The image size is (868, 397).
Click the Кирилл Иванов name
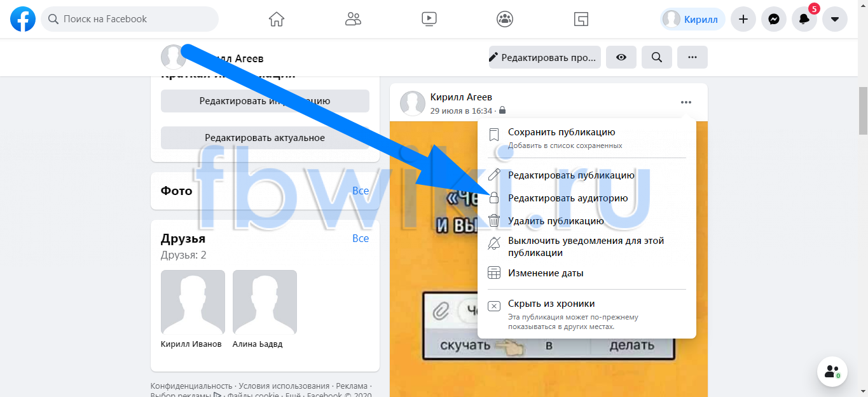[x=191, y=344]
